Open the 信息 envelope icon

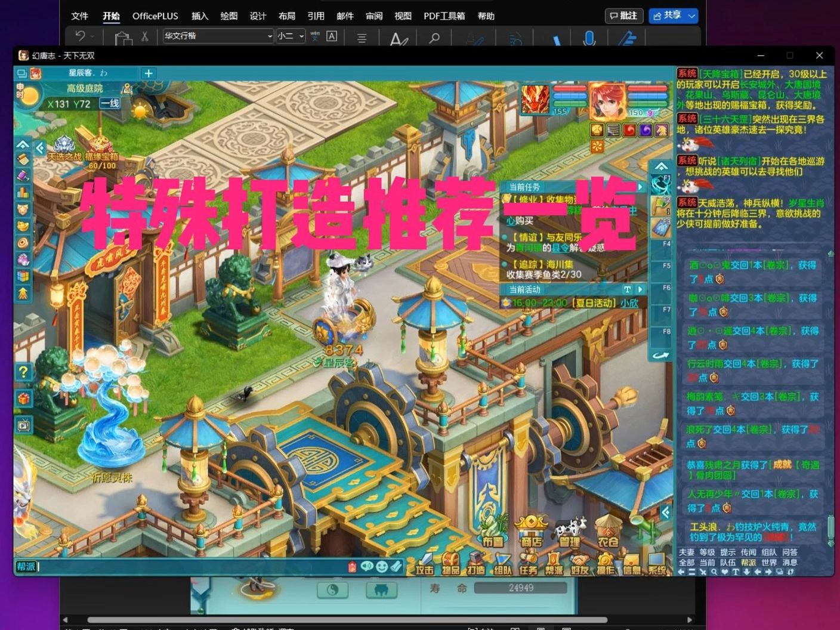click(x=632, y=565)
